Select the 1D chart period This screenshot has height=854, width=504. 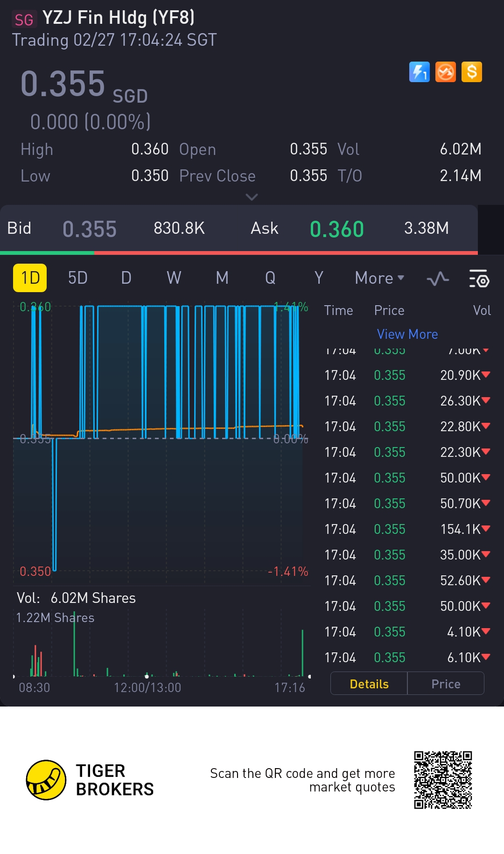click(x=30, y=278)
